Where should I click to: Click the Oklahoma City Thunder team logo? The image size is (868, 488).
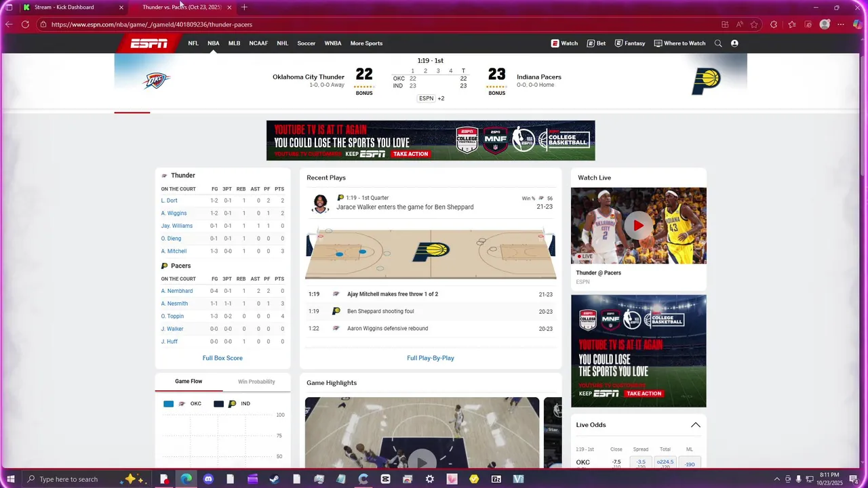(156, 81)
